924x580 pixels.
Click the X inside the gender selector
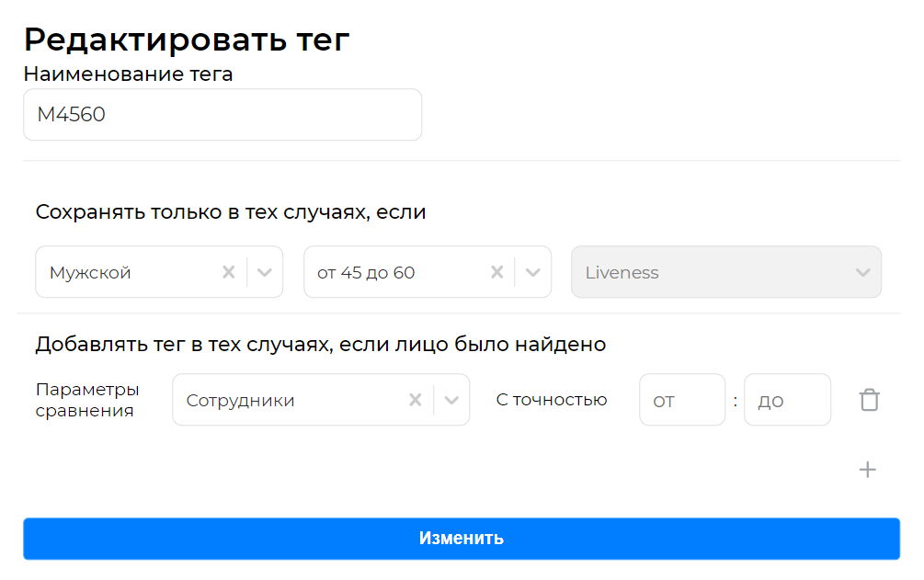pos(229,271)
